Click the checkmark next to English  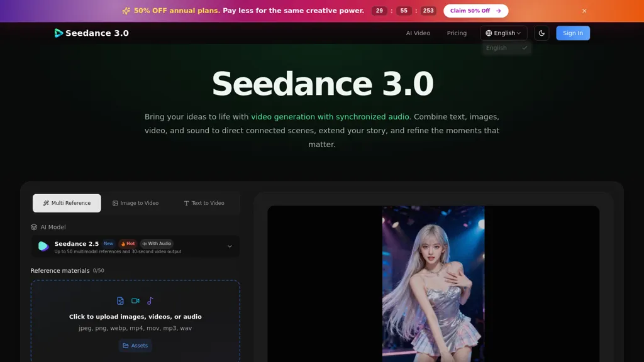525,48
